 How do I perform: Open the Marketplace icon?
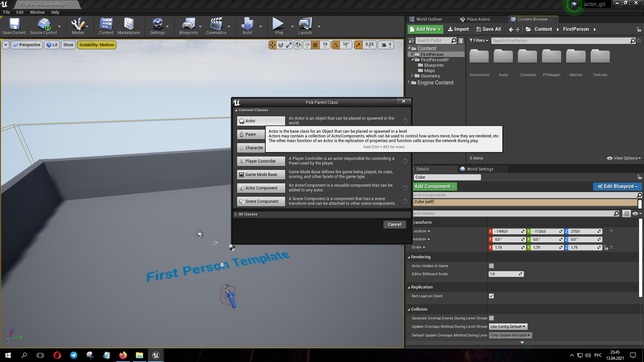tap(129, 26)
